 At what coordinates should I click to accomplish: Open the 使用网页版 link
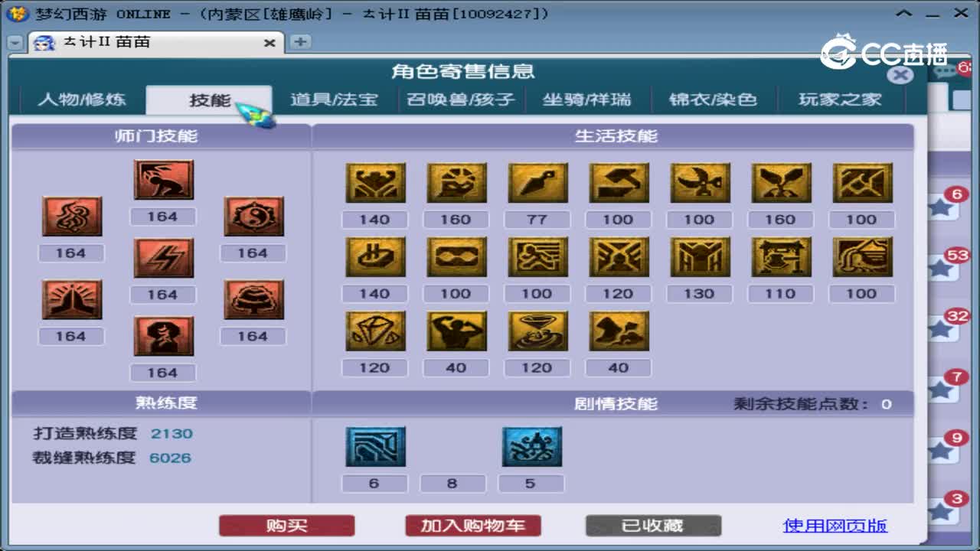click(x=835, y=526)
